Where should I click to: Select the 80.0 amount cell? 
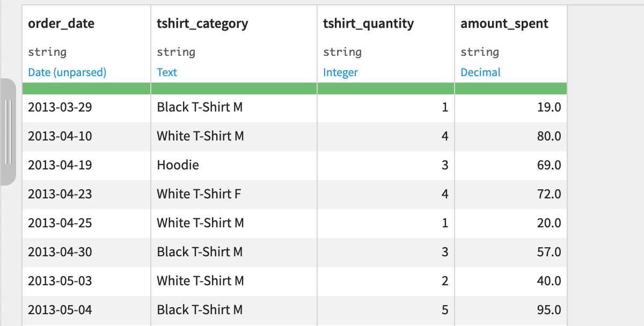coord(511,136)
